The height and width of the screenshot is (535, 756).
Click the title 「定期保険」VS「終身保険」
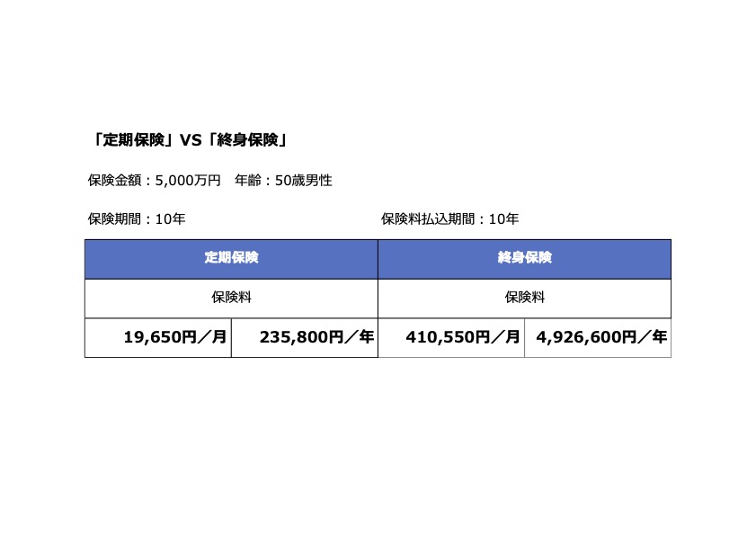coord(190,140)
